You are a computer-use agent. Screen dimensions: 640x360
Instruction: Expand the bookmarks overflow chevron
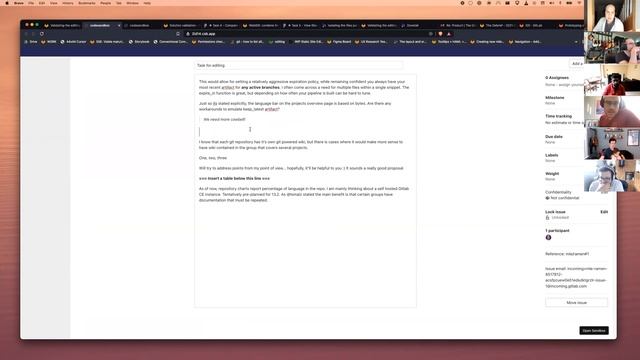(576, 42)
